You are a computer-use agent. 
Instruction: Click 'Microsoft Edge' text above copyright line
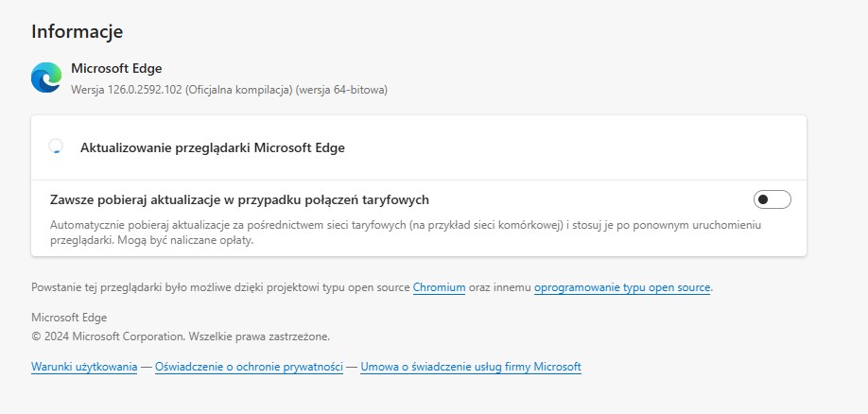tap(69, 318)
